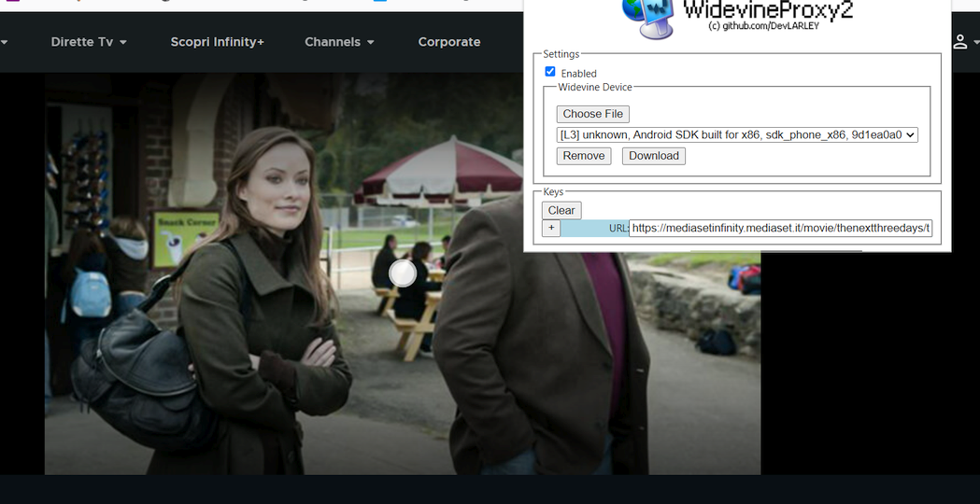This screenshot has height=504, width=980.
Task: Open the Dirette Tv dropdown menu
Action: tap(89, 42)
